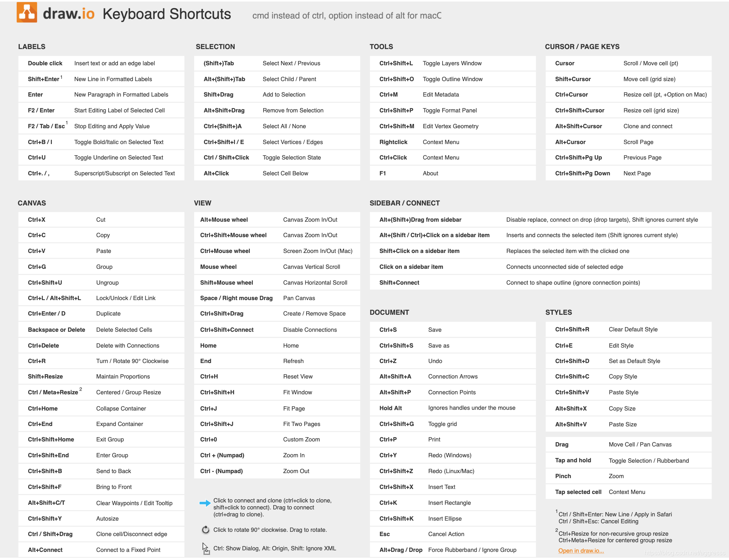The width and height of the screenshot is (729, 560).
Task: Click 'Select Vertices / Edges' description
Action: click(293, 142)
